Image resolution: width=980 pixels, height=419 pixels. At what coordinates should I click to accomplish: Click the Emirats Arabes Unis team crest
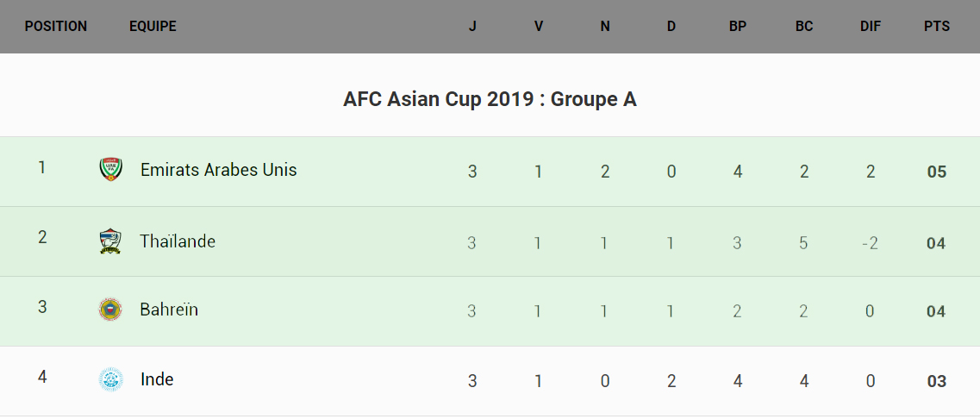pos(111,170)
